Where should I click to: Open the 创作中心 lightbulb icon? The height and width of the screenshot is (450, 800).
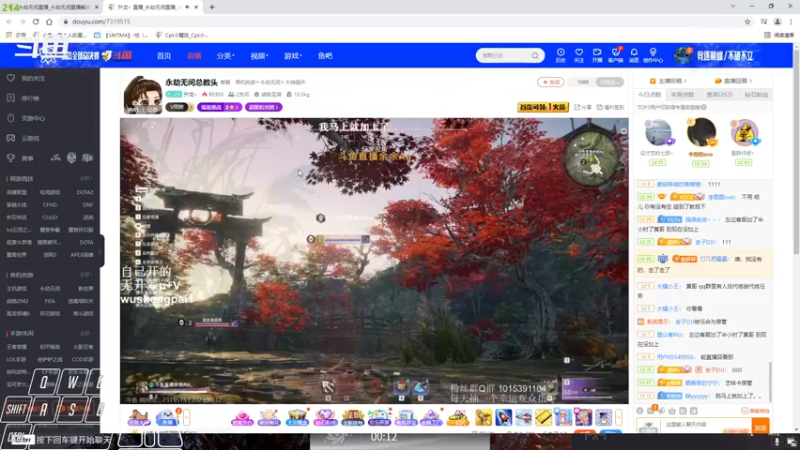click(653, 55)
